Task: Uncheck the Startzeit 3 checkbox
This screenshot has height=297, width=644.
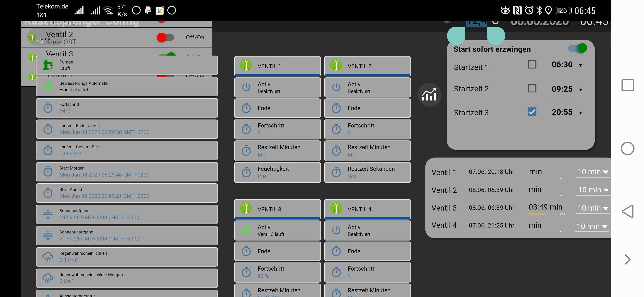Action: 532,112
